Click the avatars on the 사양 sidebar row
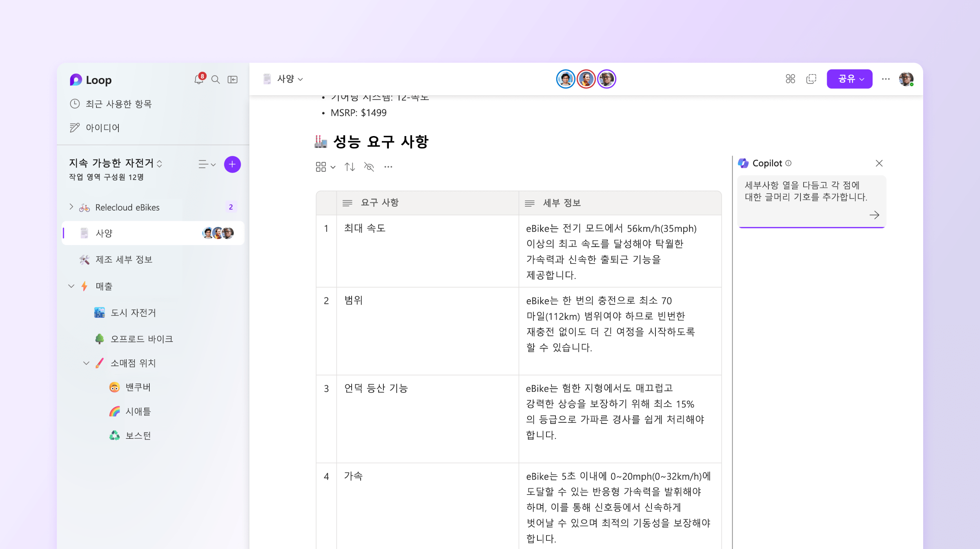The image size is (980, 549). click(218, 233)
